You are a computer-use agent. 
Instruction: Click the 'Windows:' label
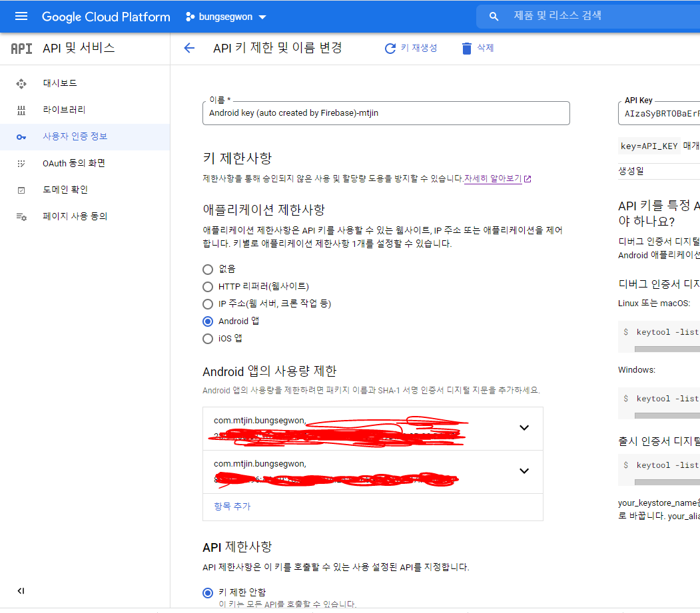tap(637, 370)
